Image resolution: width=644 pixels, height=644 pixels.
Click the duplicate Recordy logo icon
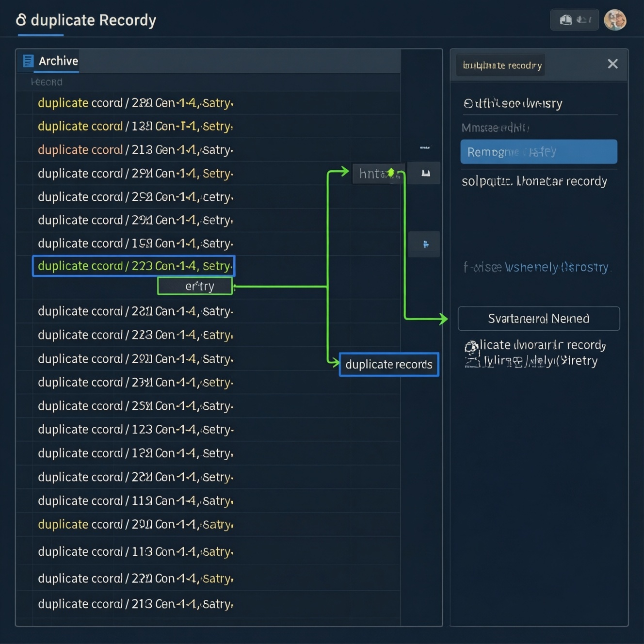[21, 20]
